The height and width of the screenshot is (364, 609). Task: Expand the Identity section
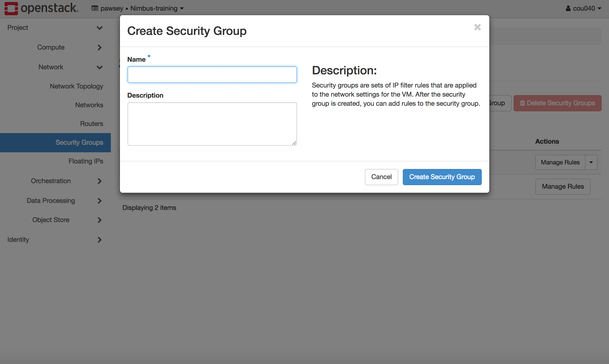coord(99,240)
